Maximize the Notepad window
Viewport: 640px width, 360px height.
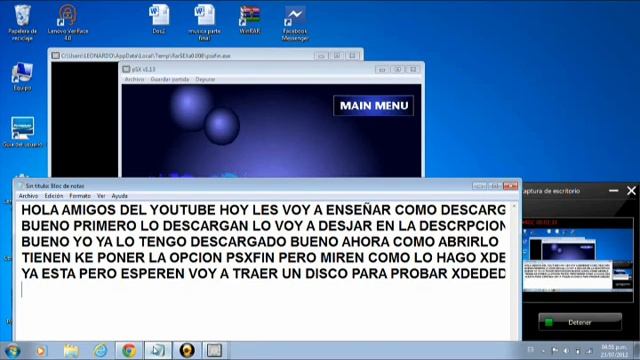click(x=495, y=186)
